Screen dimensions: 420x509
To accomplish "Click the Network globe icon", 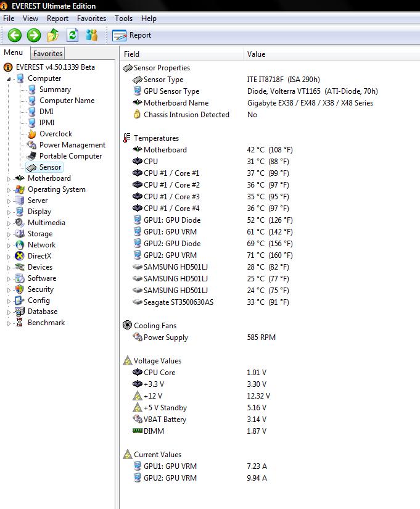I will 20,245.
